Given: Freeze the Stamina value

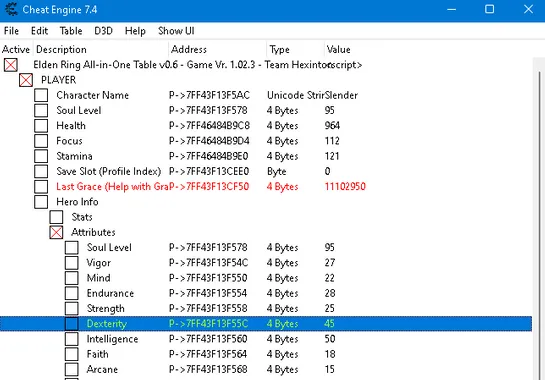Looking at the screenshot, I should [x=41, y=156].
